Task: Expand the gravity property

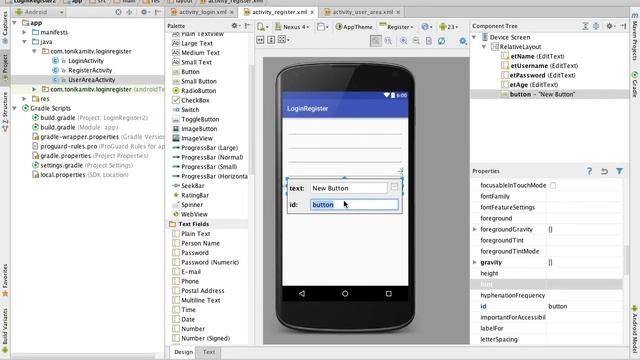Action: pos(475,262)
